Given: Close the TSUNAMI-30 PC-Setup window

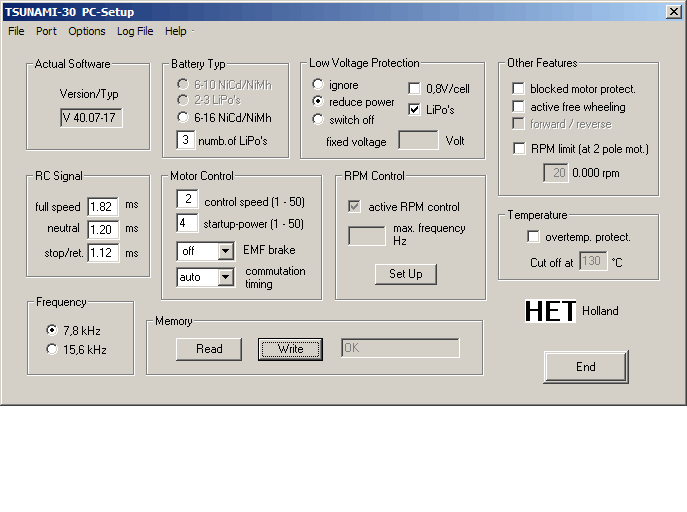Looking at the screenshot, I should [x=674, y=11].
